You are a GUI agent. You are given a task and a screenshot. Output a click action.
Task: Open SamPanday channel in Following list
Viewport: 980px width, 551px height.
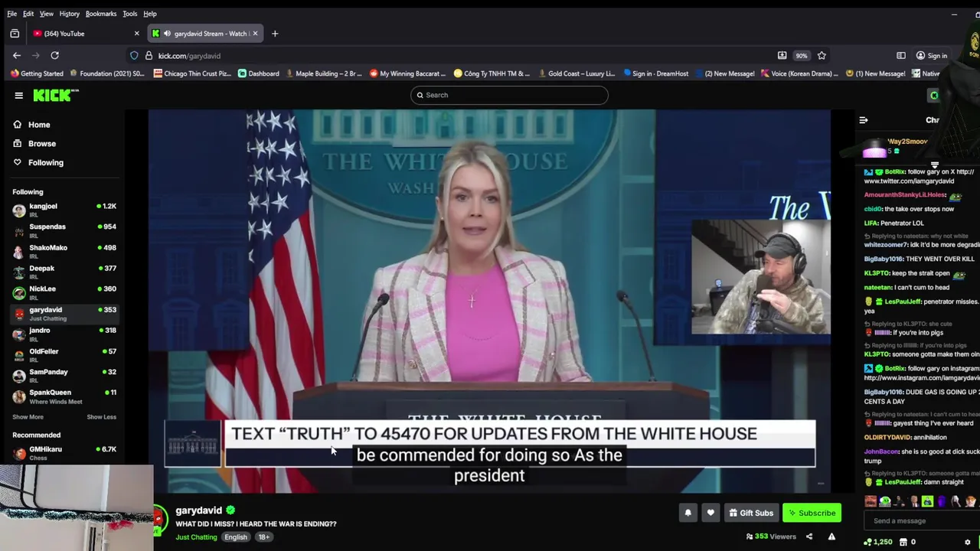[64, 375]
